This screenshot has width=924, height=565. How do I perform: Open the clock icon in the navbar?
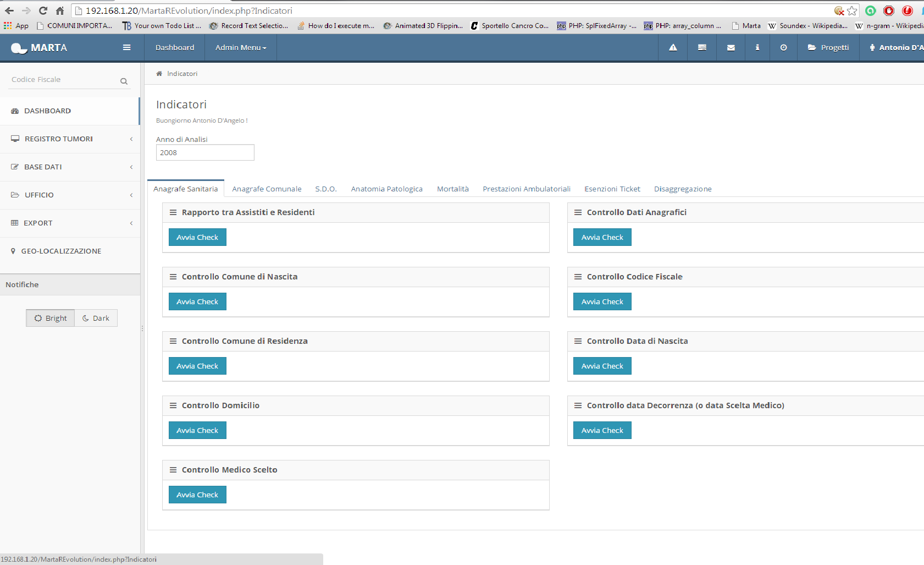click(783, 47)
